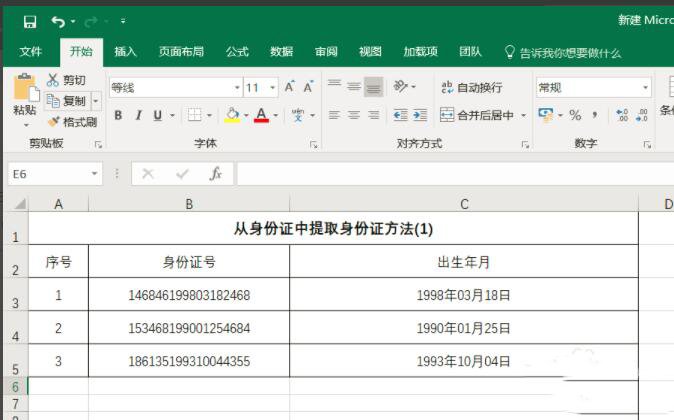Click the 自动换行 wrap text button
Viewport: 674px width, 420px height.
(x=472, y=88)
